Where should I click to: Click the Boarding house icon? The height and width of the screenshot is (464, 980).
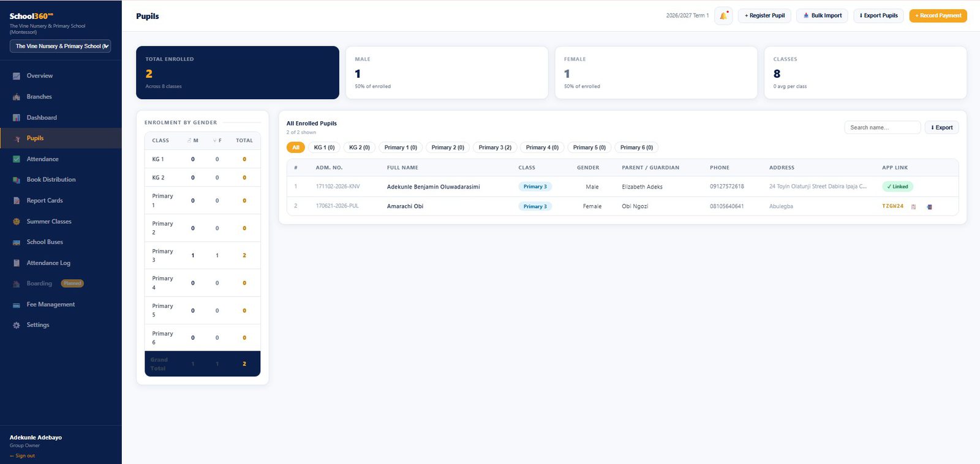point(17,284)
